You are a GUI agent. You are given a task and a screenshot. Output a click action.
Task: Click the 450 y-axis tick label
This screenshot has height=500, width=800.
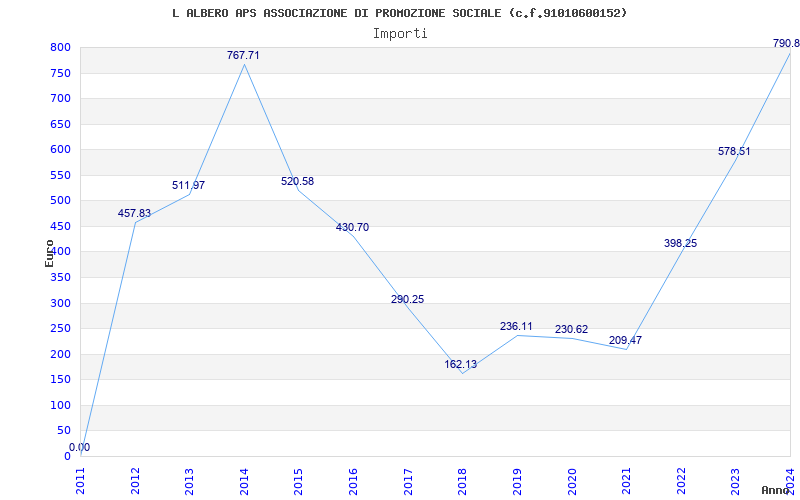(60, 227)
